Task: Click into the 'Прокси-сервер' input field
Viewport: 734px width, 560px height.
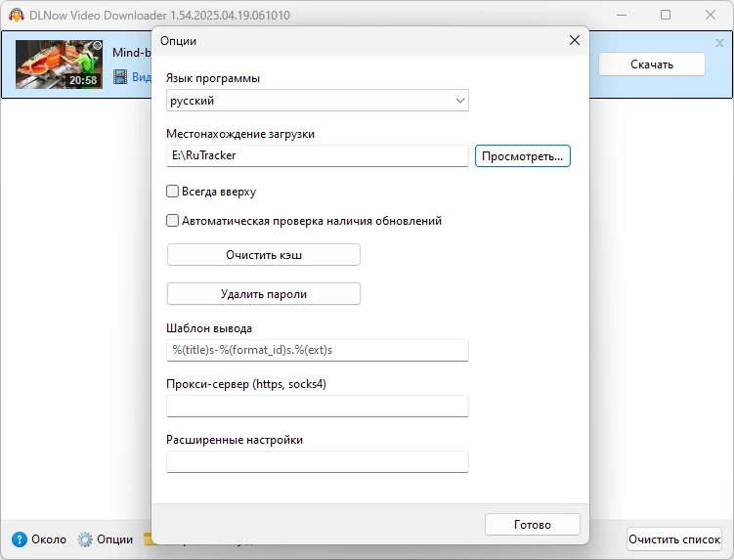Action: pos(318,406)
